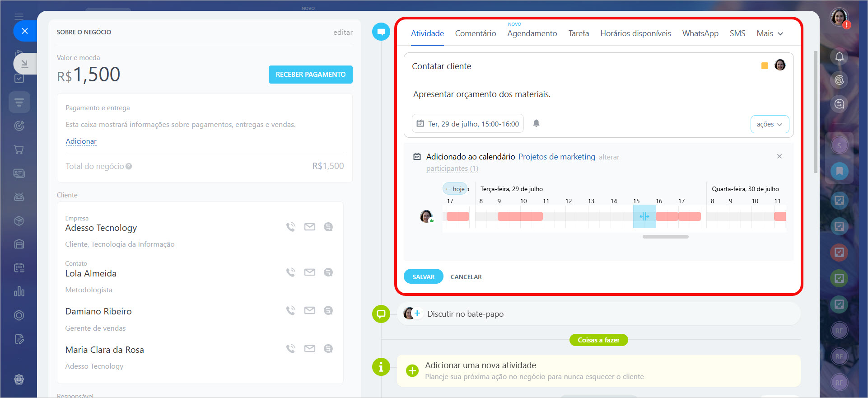This screenshot has width=868, height=398.
Task: Open the date time picker Ter, 29 de julho
Action: (x=468, y=124)
